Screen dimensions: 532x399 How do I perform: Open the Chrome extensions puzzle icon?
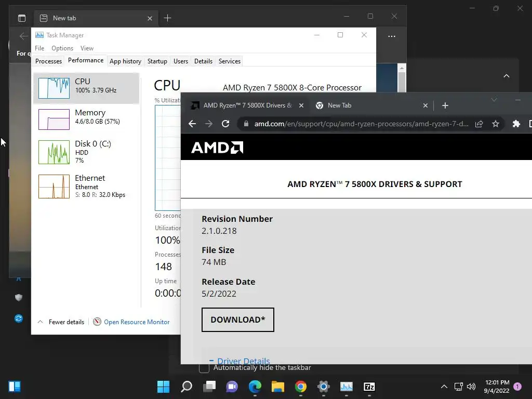516,124
